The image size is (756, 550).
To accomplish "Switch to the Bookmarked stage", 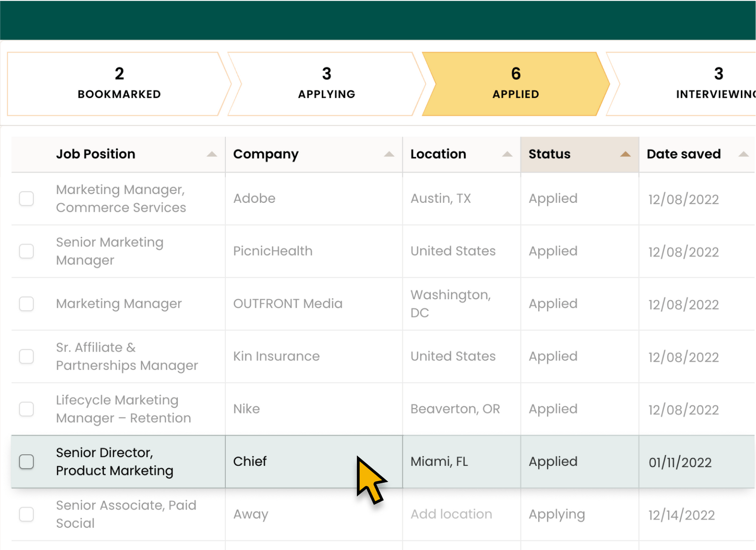I will click(119, 83).
